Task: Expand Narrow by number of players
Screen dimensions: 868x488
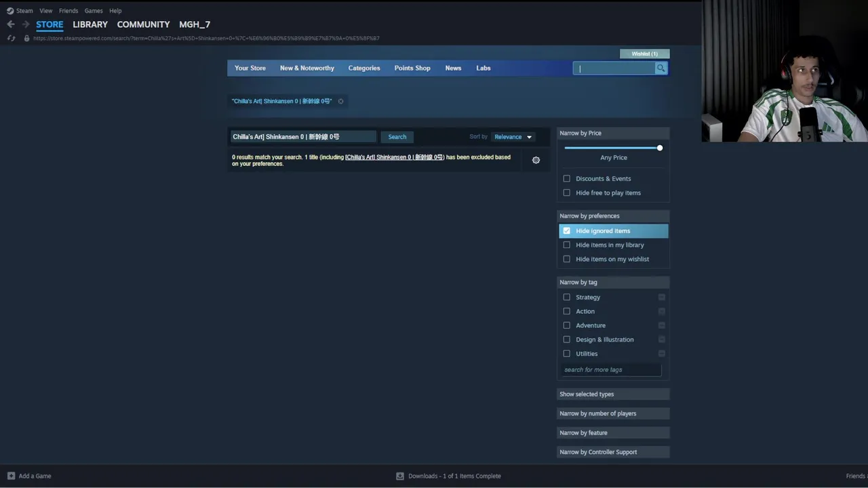Action: click(x=613, y=413)
